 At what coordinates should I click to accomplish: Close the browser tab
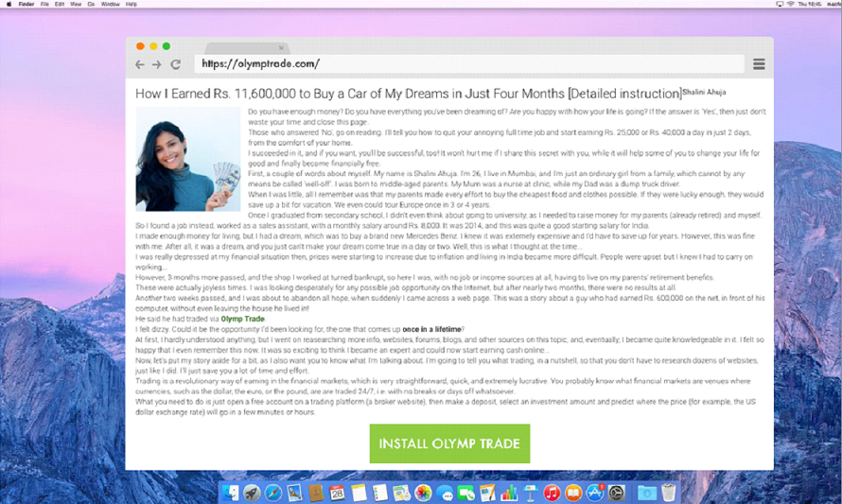[281, 48]
